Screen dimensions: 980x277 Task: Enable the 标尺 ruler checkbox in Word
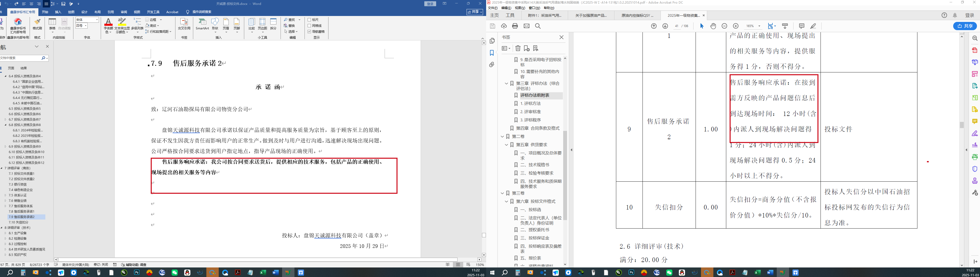[x=310, y=20]
